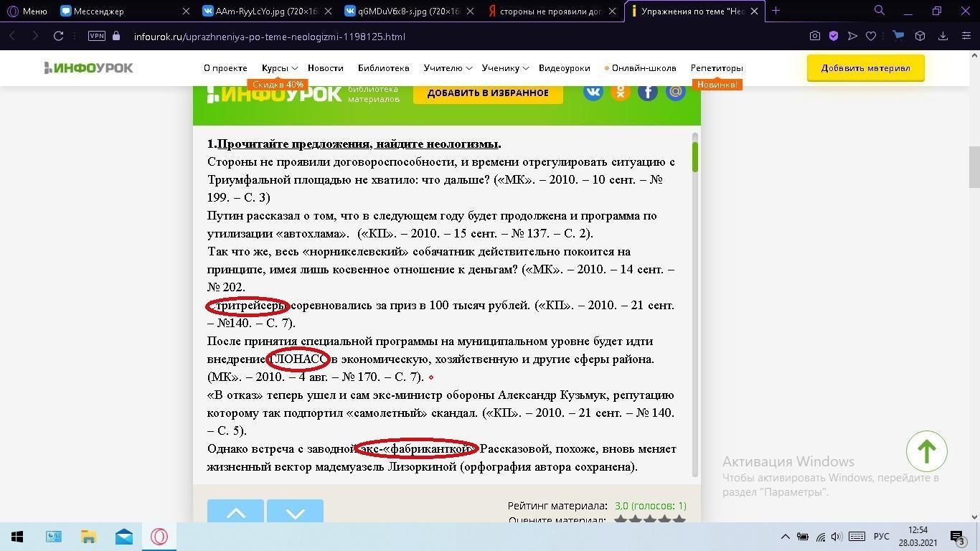Share the page via Odnoklassniki icon
This screenshot has width=980, height=551.
pos(621,91)
